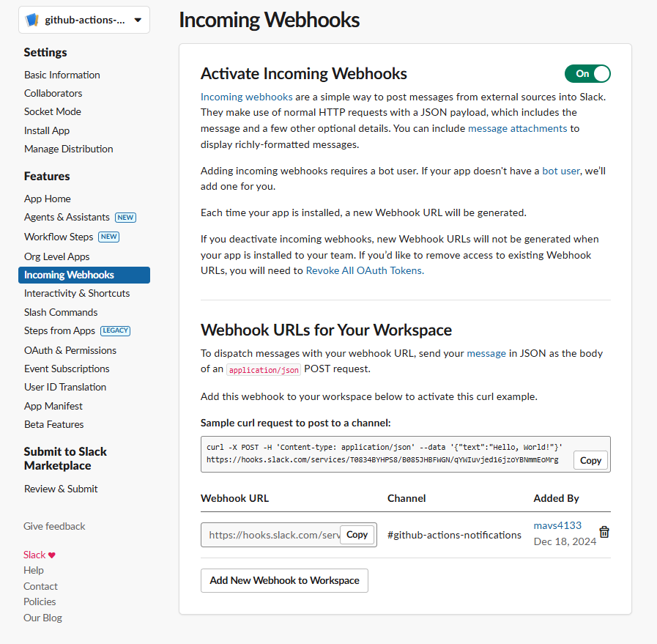Open the app selector dropdown arrow
The height and width of the screenshot is (644, 657).
pyautogui.click(x=138, y=20)
